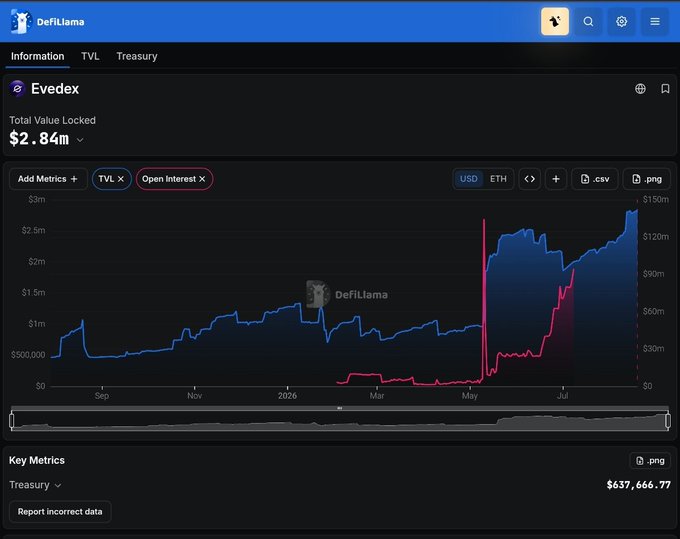680x539 pixels.
Task: Click the Total Value Locked label
Action: (52, 120)
